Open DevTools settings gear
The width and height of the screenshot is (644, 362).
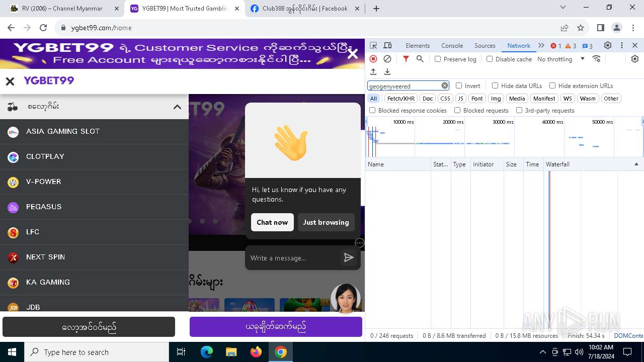click(x=608, y=45)
